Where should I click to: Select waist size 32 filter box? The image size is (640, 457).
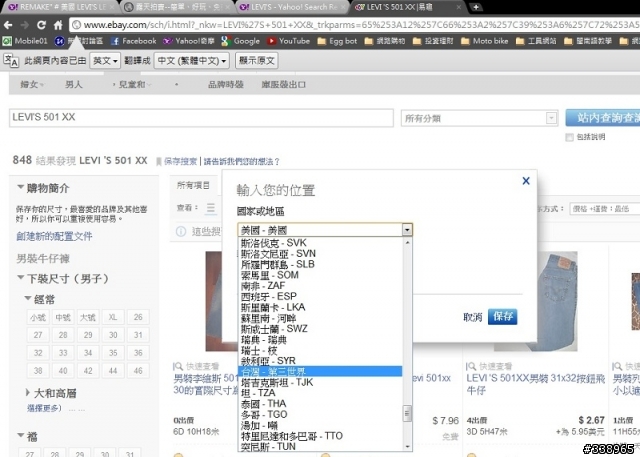[x=38, y=353]
